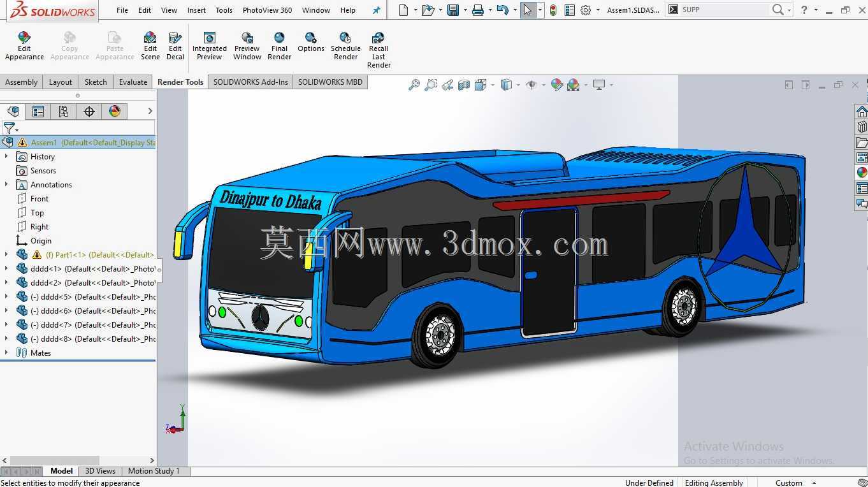
Task: Expand the Mates folder
Action: [x=6, y=353]
